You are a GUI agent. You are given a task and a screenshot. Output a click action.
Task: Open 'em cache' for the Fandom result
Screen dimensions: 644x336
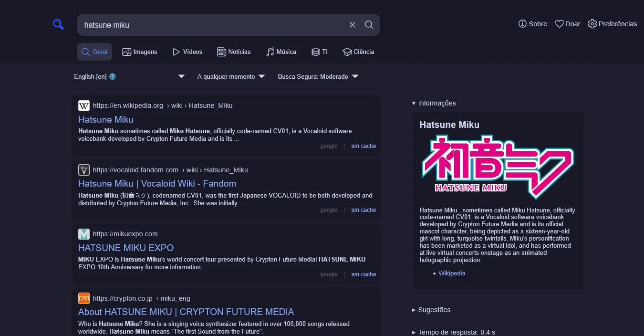(364, 210)
